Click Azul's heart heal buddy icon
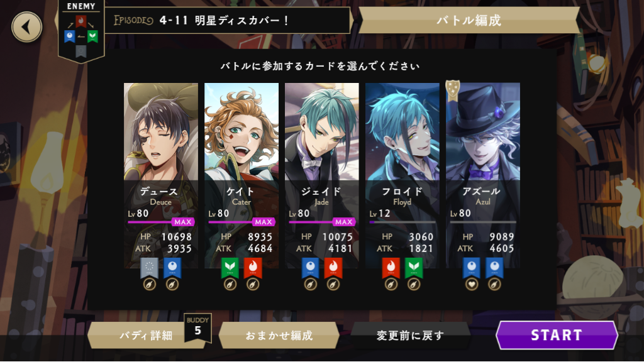Screen dimensions: 644x362 pos(472,284)
